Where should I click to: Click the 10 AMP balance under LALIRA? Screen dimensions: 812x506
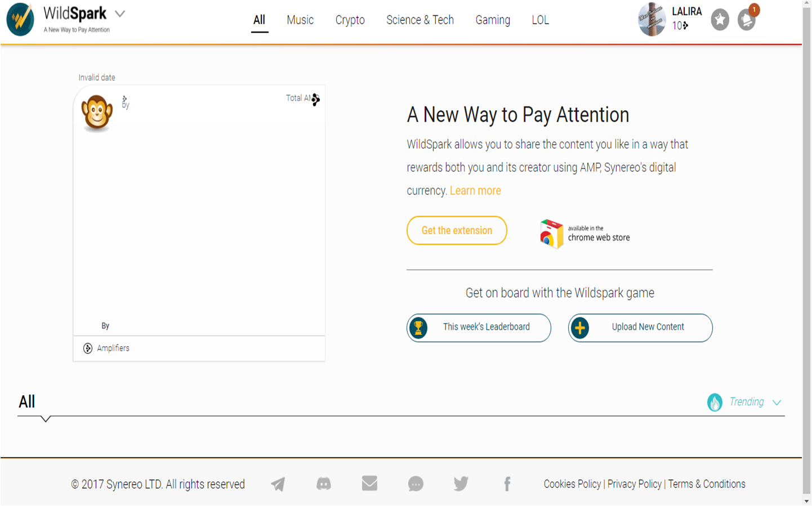(680, 25)
